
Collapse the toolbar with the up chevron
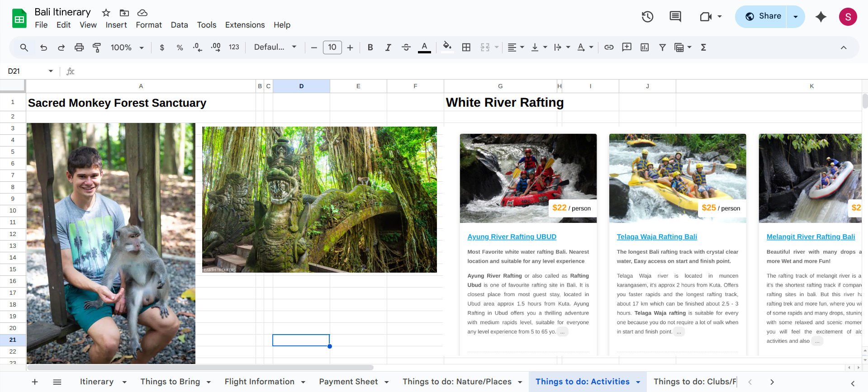(x=844, y=47)
